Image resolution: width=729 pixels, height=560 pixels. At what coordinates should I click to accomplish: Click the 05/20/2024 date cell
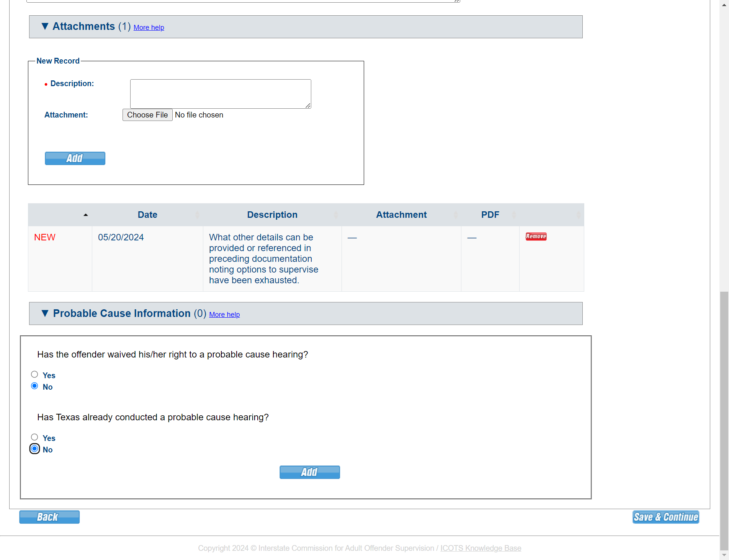pyautogui.click(x=147, y=259)
